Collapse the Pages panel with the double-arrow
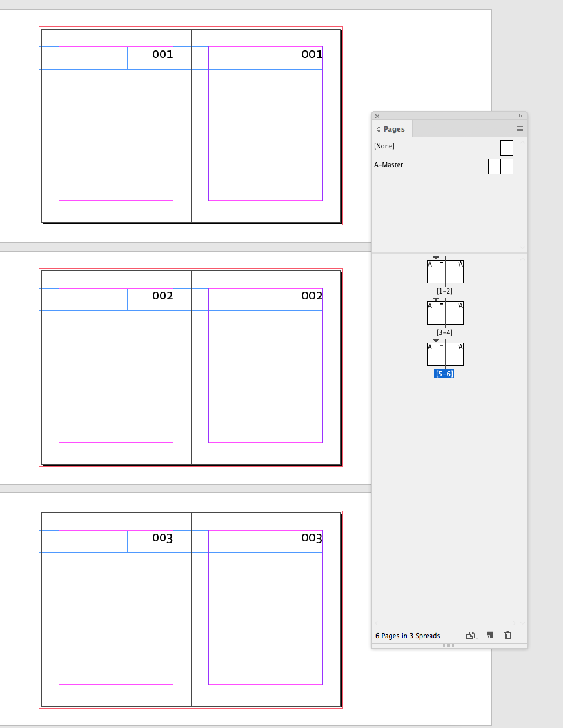 (520, 116)
